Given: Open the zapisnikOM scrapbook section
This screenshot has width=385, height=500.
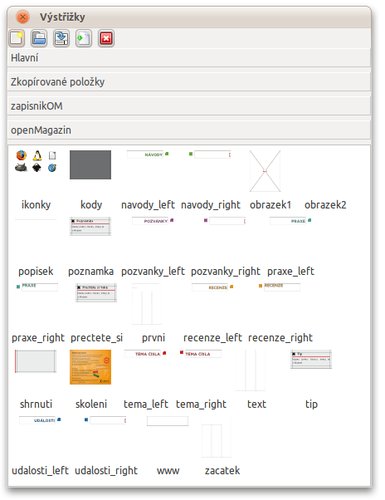Looking at the screenshot, I should point(189,106).
